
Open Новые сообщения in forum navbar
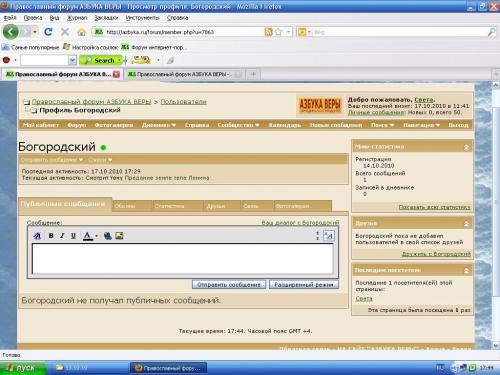pyautogui.click(x=336, y=125)
